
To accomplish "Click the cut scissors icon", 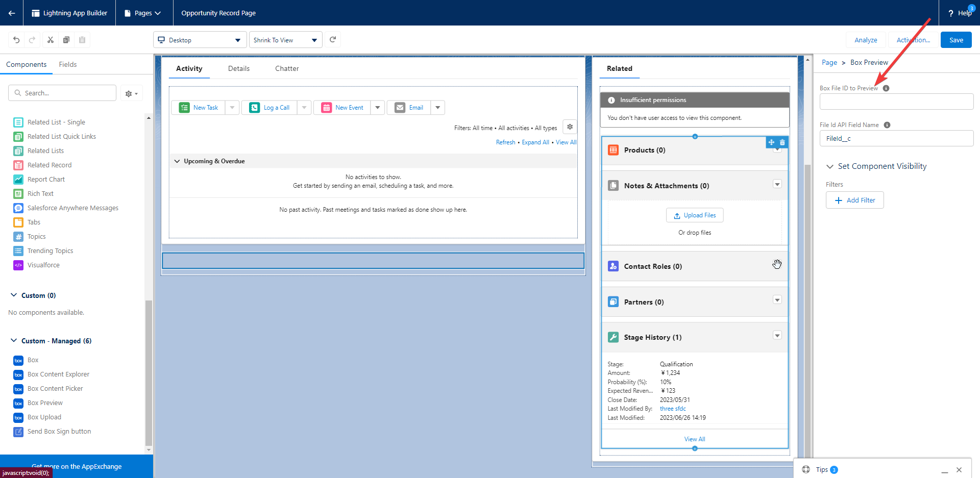I will pos(51,40).
